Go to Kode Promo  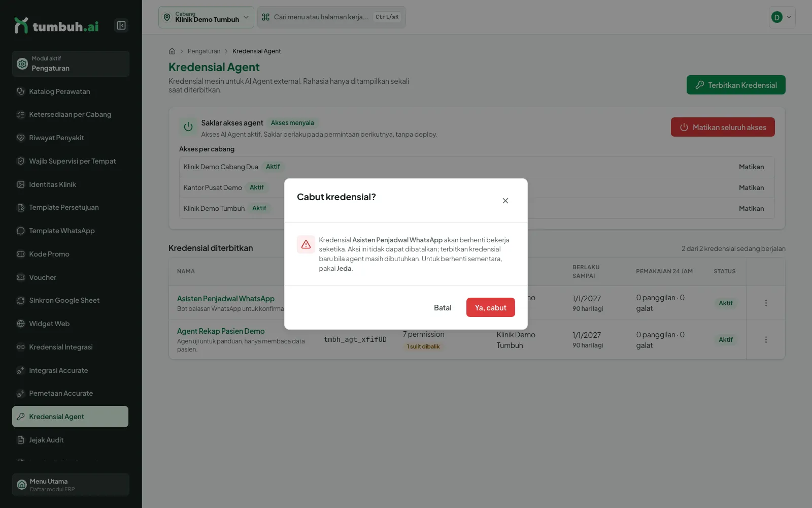[x=71, y=254]
